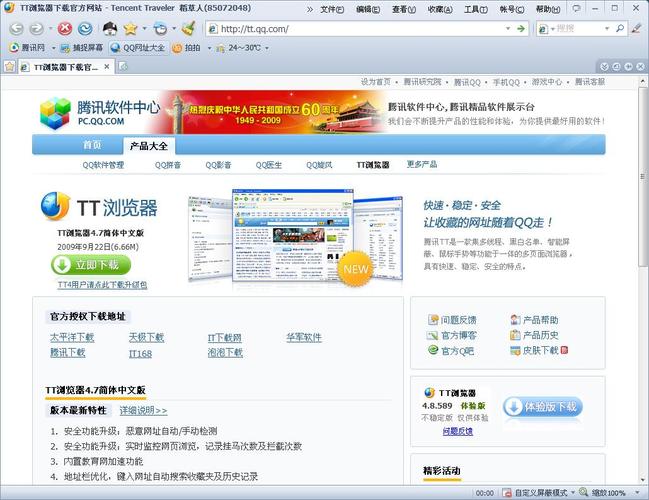The image size is (649, 500).
Task: Click 设为首页 at top of page
Action: 375,82
